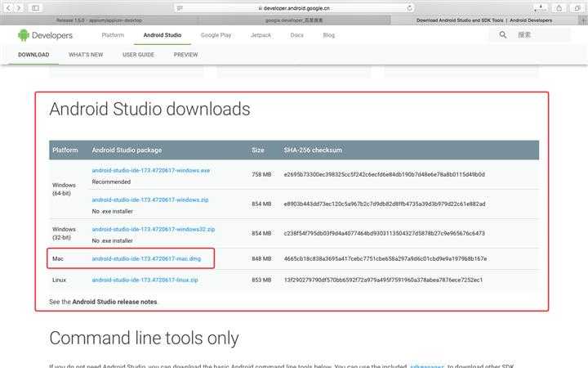The height and width of the screenshot is (368, 588).
Task: Select the PREVIEW sub-tab
Action: pos(185,55)
